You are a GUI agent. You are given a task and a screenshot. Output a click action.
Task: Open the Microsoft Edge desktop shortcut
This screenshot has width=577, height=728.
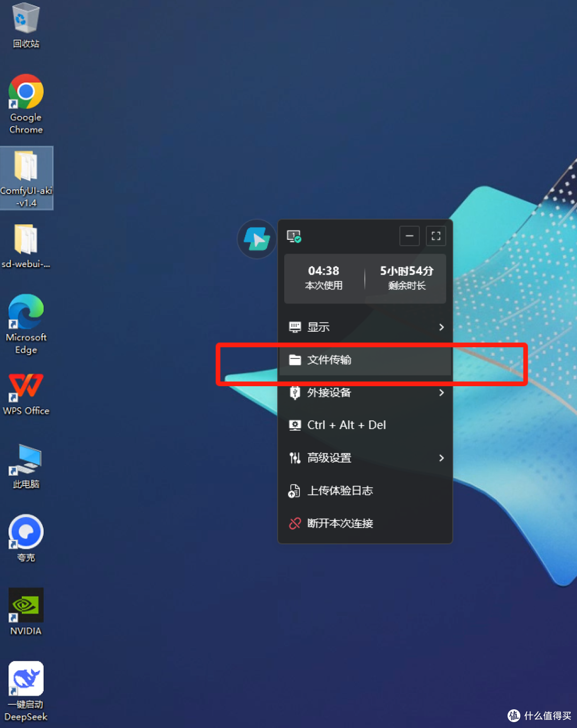tap(26, 324)
